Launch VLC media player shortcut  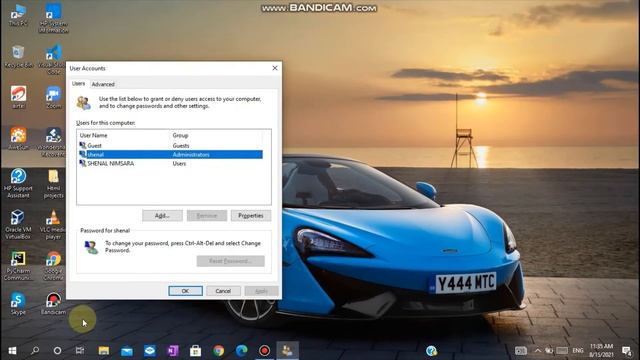pyautogui.click(x=53, y=224)
